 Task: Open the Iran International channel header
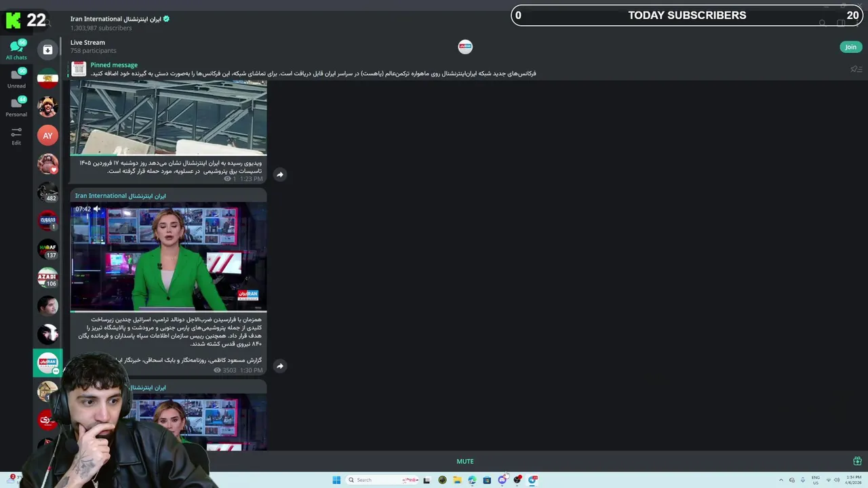click(x=120, y=23)
